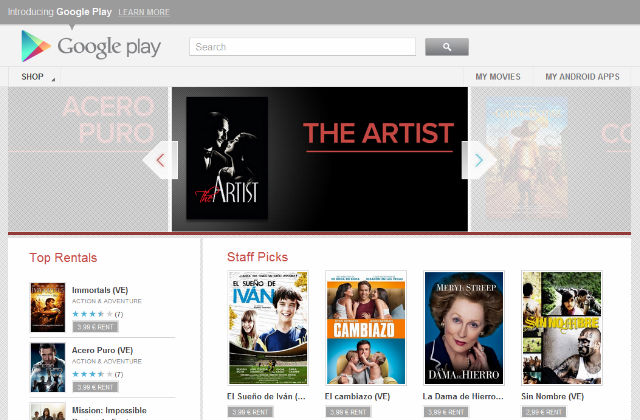Rent El Sueño de Iván button
The image size is (640, 420).
tap(250, 412)
